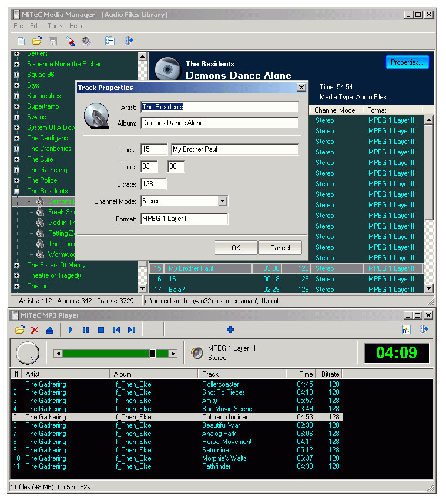Expand The Cardigans artist node
446x504 pixels.
pyautogui.click(x=16, y=138)
